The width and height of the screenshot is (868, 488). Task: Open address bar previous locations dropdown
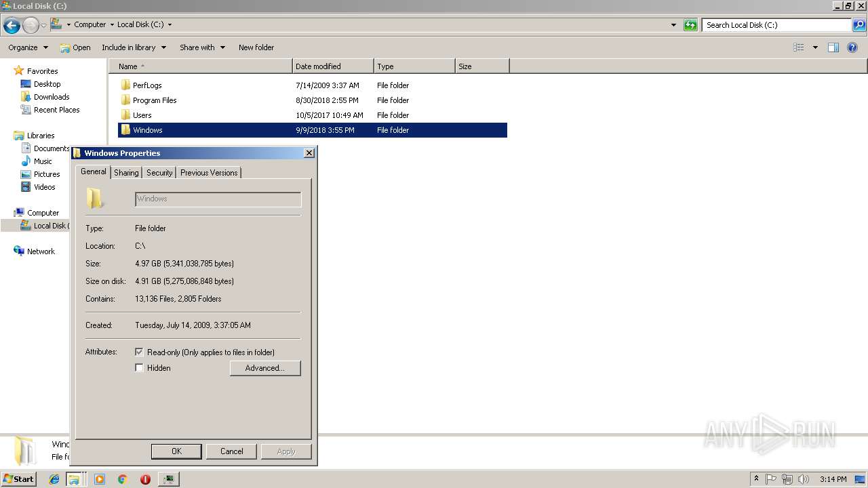[x=673, y=25]
